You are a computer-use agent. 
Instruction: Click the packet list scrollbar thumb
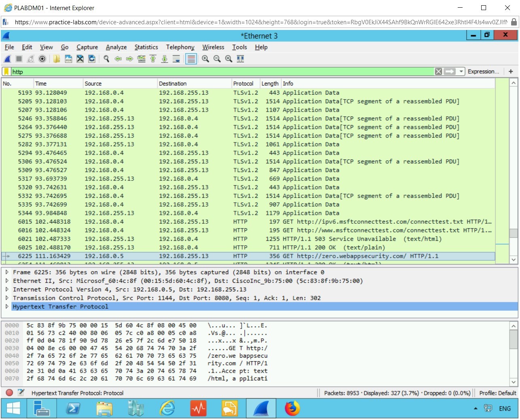coord(513,233)
